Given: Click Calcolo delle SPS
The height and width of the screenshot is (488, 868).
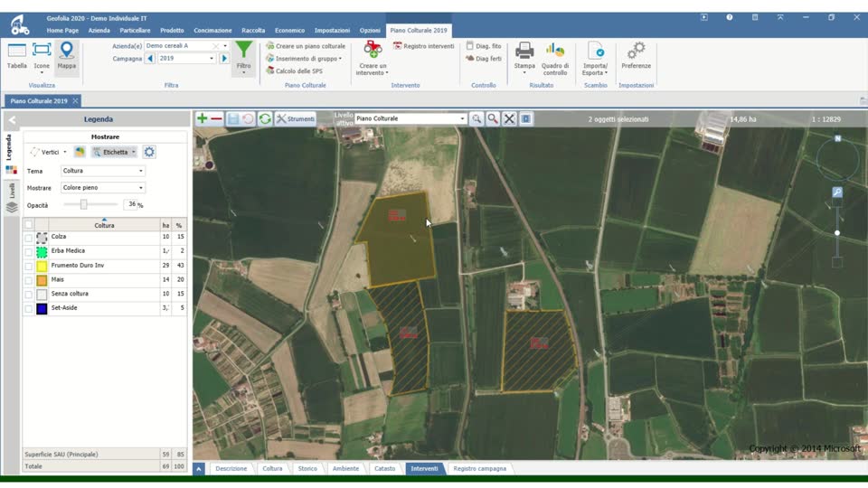Looking at the screenshot, I should (294, 70).
